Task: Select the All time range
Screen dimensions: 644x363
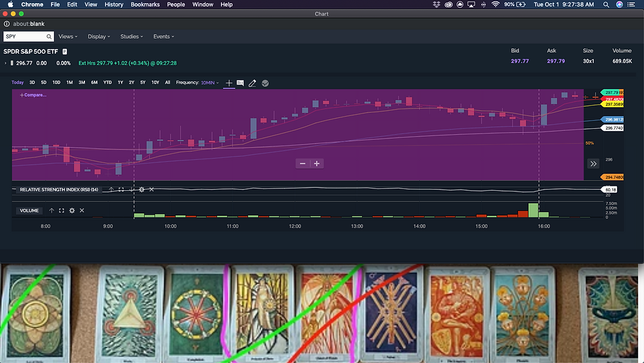Action: (167, 83)
